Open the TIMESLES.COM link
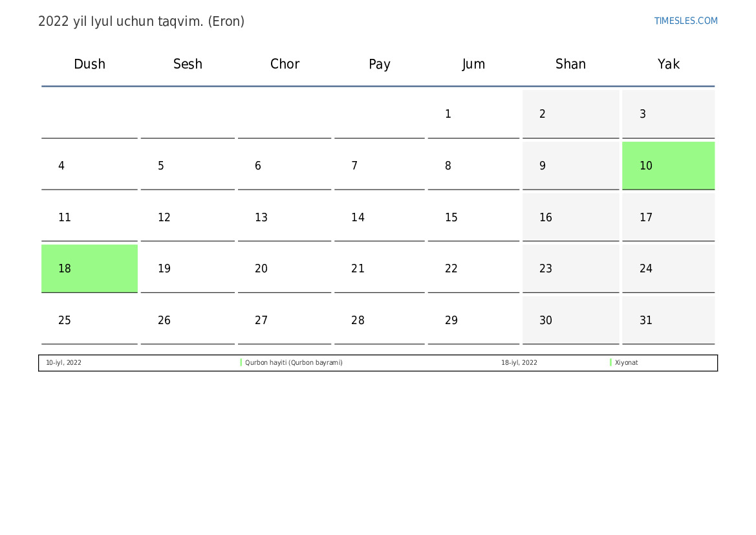The width and height of the screenshot is (756, 535). click(686, 21)
